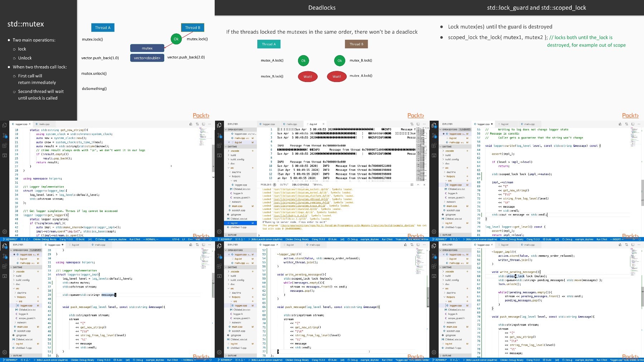Close the bottom panel with its X icon
This screenshot has height=362, width=644.
click(x=424, y=185)
